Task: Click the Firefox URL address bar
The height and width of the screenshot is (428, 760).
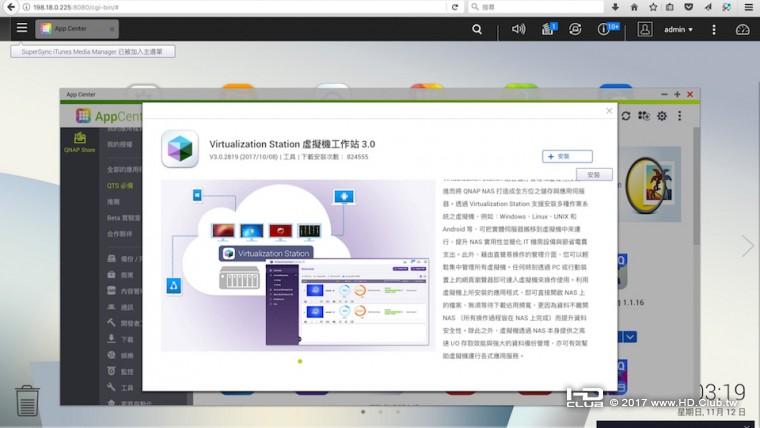Action: click(x=235, y=7)
